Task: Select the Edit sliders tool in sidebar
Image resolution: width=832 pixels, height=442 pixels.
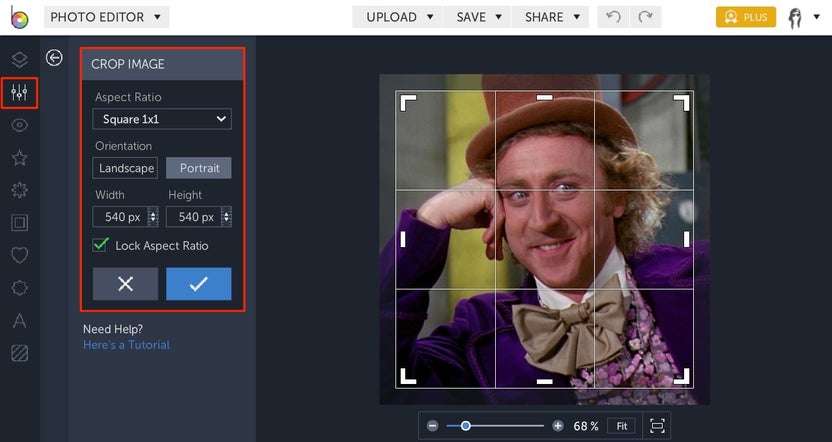Action: point(19,93)
